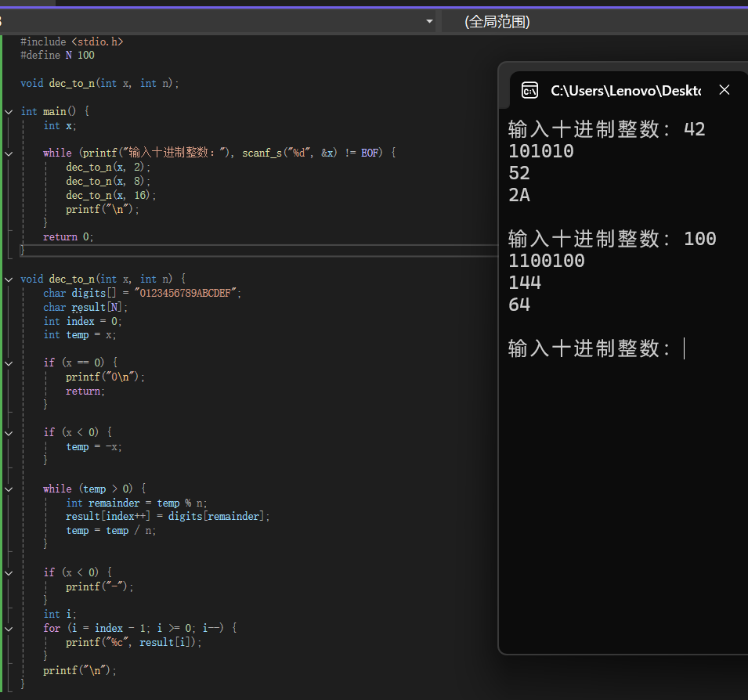
Task: Click console output 64
Action: point(519,305)
